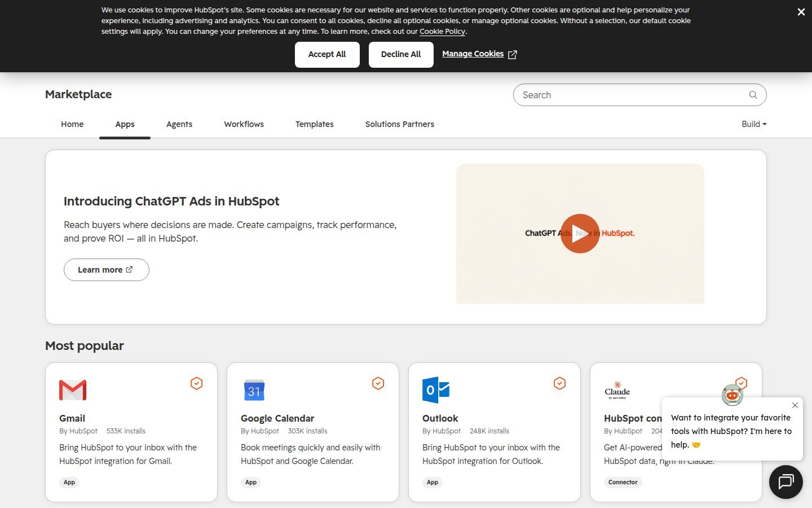The width and height of the screenshot is (812, 508).
Task: Click the certified badge on Google Calendar card
Action: pos(378,383)
